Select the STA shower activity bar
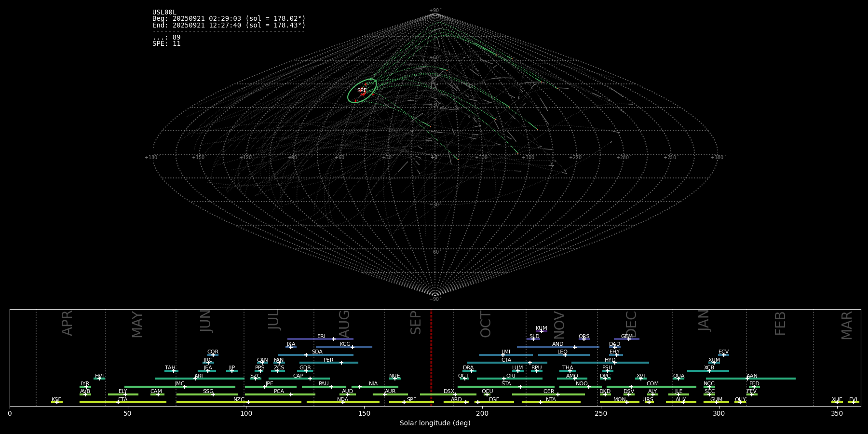The width and height of the screenshot is (868, 434). pos(506,387)
